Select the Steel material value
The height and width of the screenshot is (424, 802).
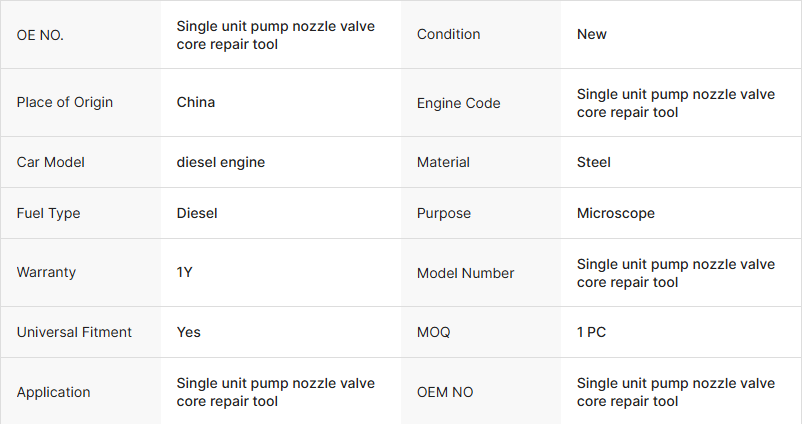pos(593,162)
